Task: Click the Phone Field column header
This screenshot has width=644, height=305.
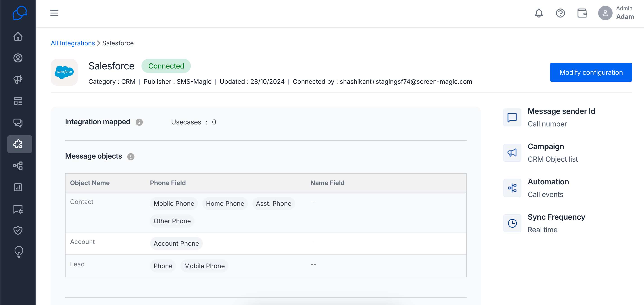Action: [x=168, y=183]
